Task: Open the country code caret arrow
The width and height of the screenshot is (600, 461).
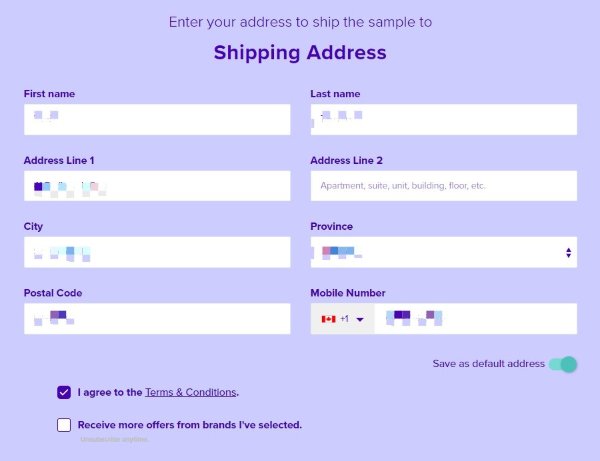Action: (x=360, y=319)
